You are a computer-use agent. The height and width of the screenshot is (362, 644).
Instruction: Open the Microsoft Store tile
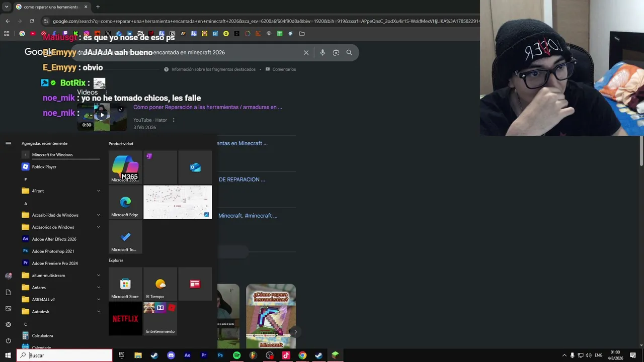tap(125, 284)
